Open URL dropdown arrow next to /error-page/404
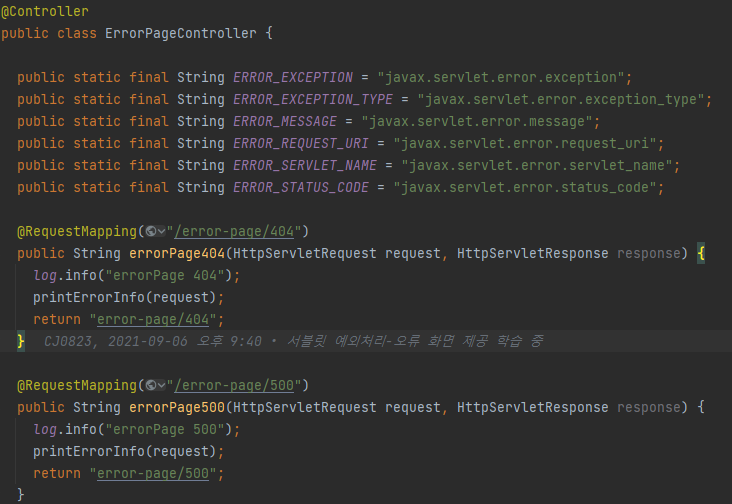This screenshot has width=732, height=504. click(162, 231)
